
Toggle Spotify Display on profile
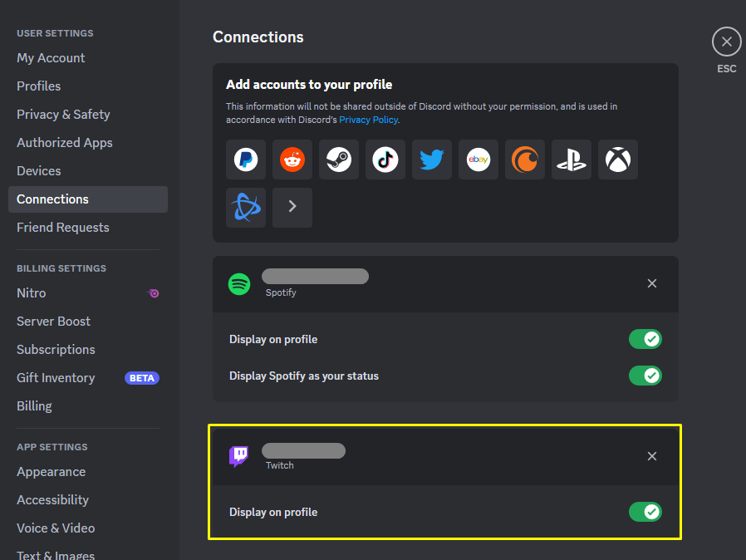point(645,339)
